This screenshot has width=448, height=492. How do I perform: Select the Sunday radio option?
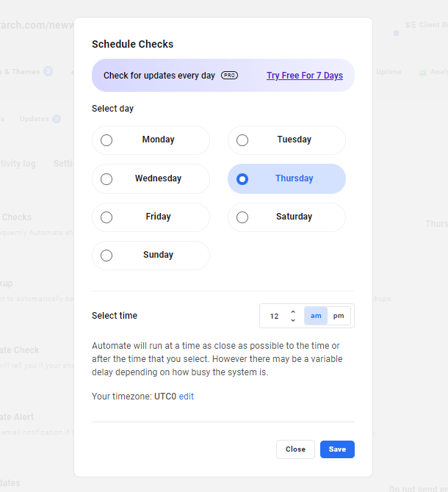click(x=151, y=256)
